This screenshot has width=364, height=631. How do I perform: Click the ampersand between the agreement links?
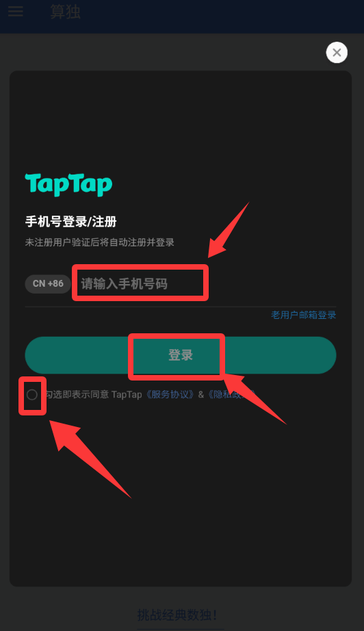coord(201,395)
